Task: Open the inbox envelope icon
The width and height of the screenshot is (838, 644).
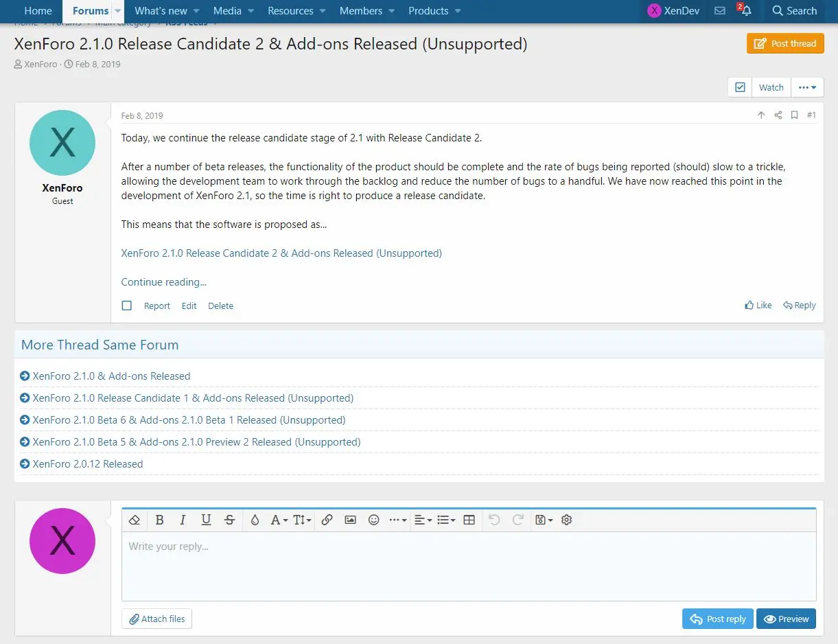Action: (x=720, y=11)
